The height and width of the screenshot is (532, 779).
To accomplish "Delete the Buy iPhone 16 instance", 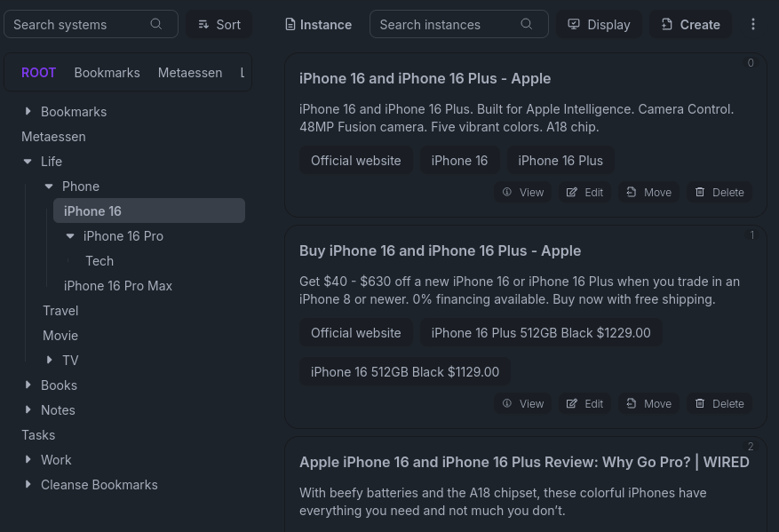I will pyautogui.click(x=719, y=403).
